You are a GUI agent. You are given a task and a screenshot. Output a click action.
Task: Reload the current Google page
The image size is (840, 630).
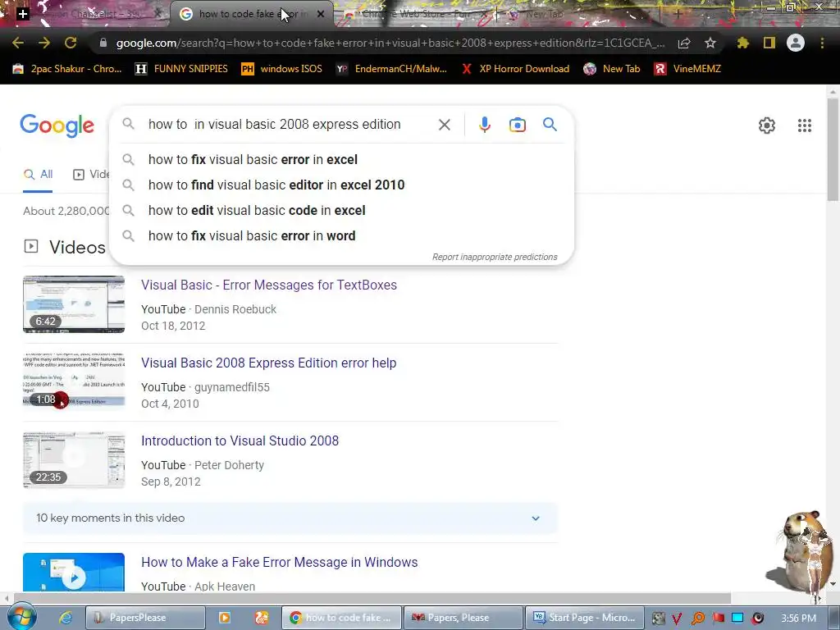[x=71, y=43]
